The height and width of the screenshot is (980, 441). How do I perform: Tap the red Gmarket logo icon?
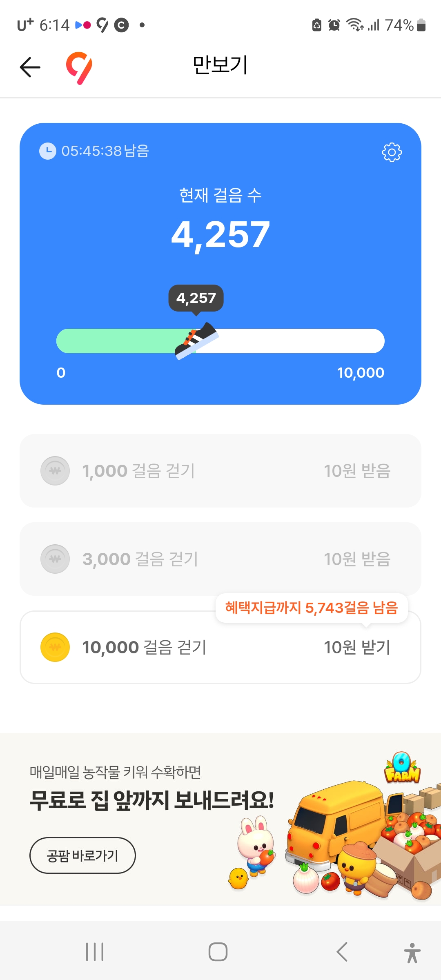(79, 68)
